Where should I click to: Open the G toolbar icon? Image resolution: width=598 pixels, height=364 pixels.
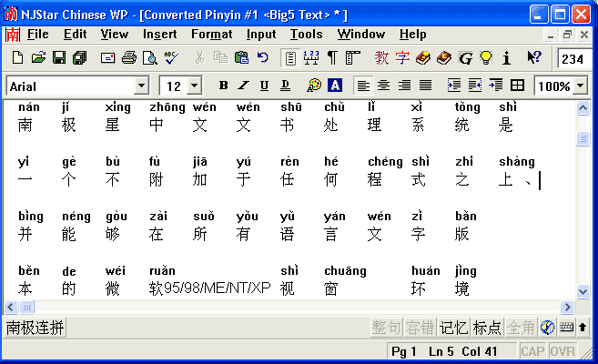pos(465,58)
